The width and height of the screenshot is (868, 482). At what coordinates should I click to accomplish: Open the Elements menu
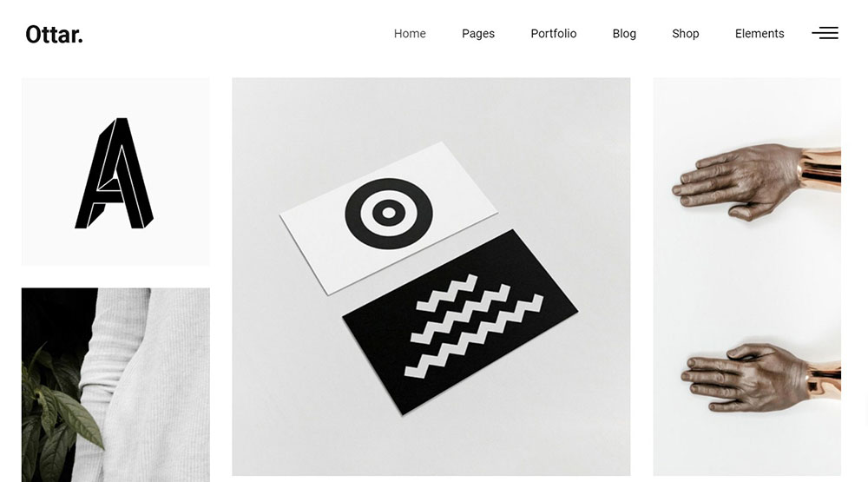(759, 34)
